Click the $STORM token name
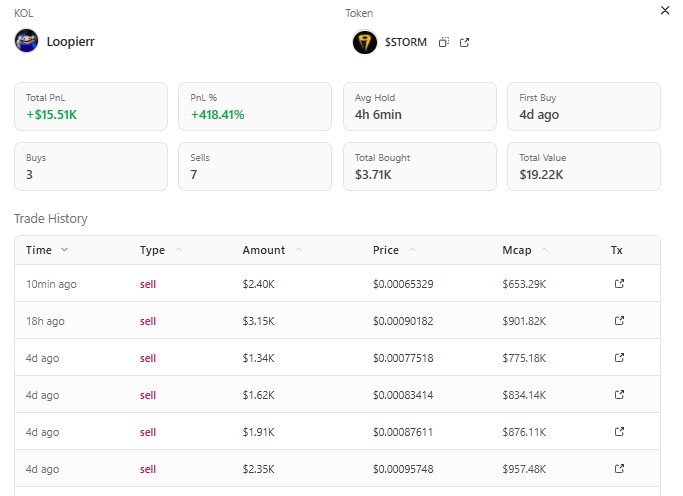The height and width of the screenshot is (496, 683). click(x=406, y=42)
